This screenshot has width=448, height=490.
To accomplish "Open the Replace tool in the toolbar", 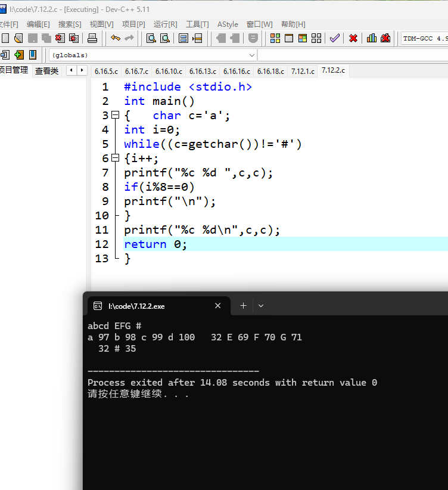I will pos(165,38).
